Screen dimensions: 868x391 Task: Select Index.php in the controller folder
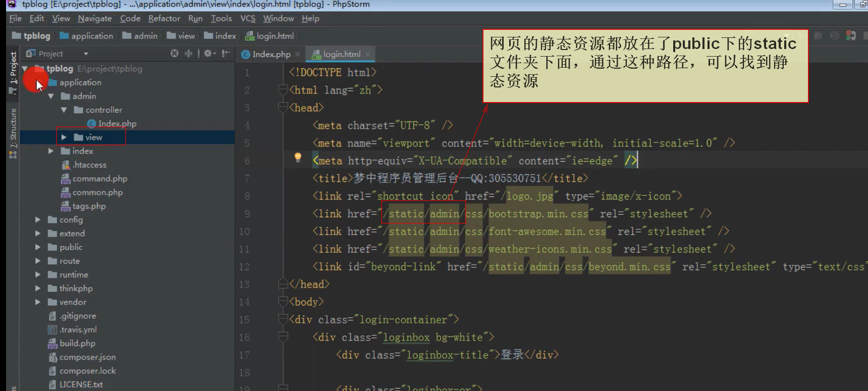tap(112, 124)
